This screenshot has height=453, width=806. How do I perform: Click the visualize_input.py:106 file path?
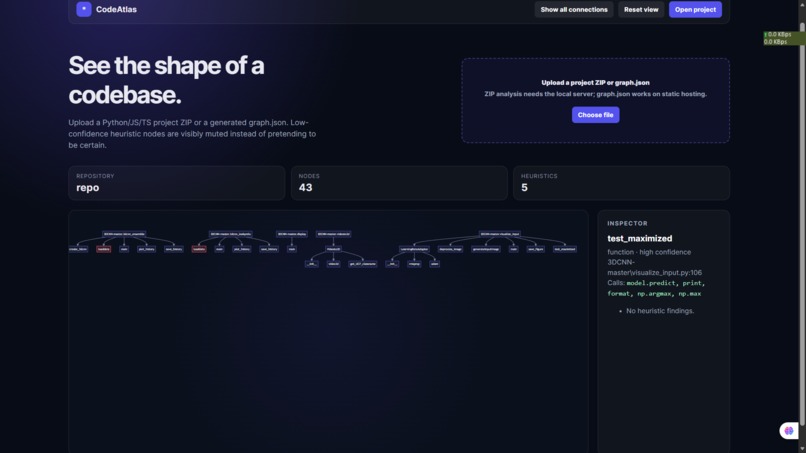654,267
